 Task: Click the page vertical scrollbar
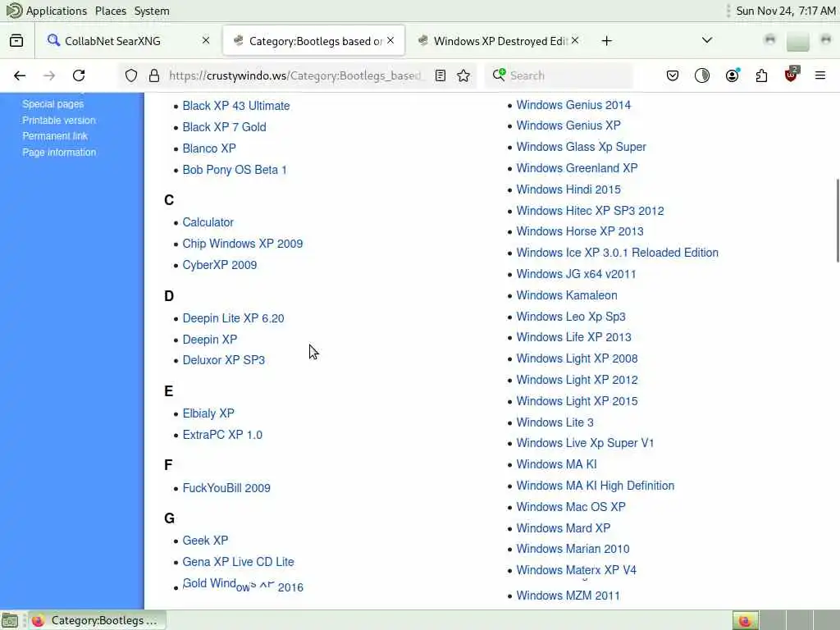click(x=838, y=221)
